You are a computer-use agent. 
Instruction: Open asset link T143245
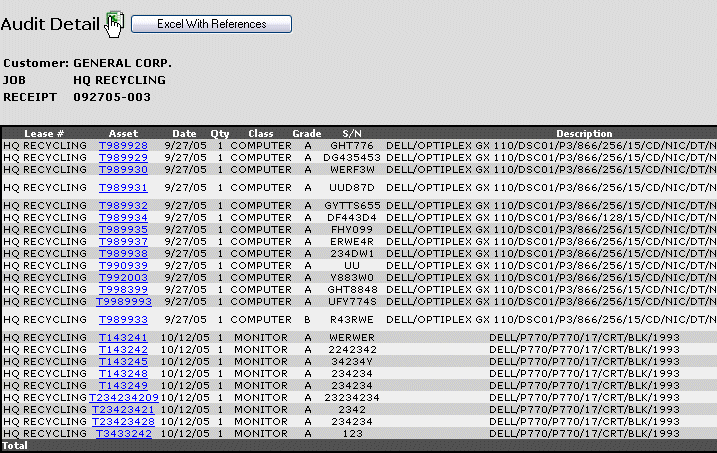pyautogui.click(x=123, y=362)
